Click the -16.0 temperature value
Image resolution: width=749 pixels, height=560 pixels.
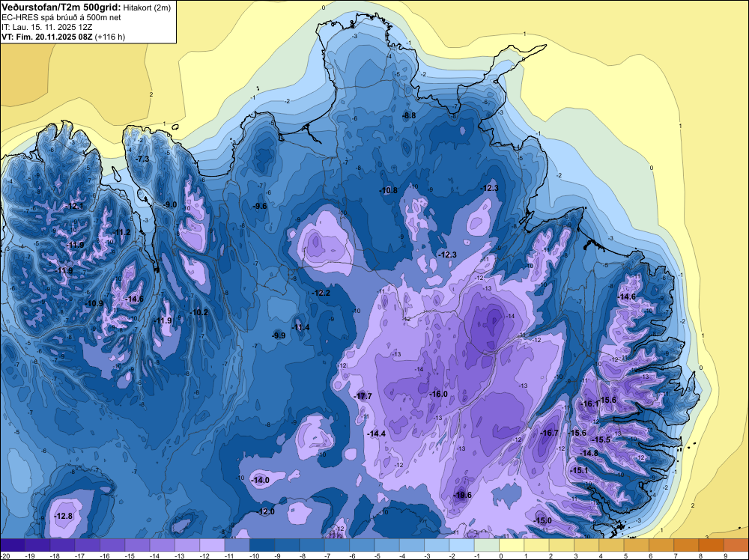coord(438,395)
